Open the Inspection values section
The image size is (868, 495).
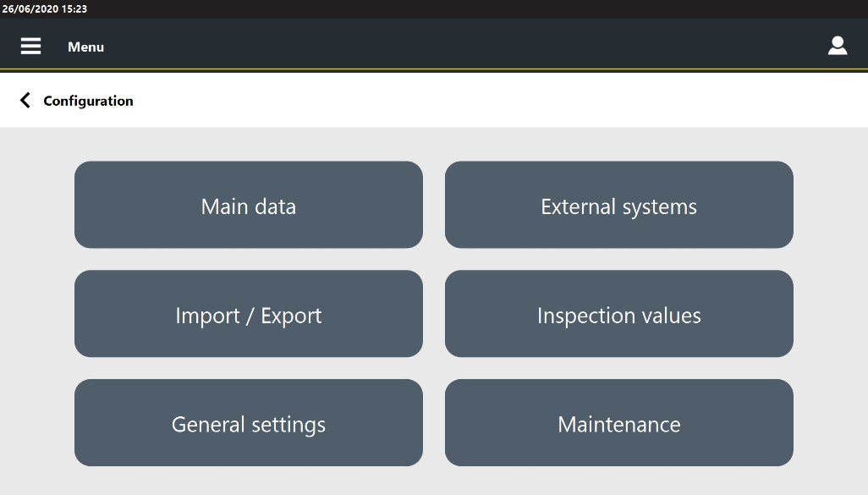[618, 314]
